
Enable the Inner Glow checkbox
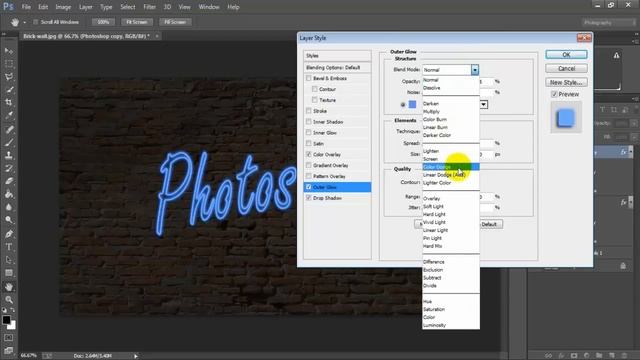point(309,133)
